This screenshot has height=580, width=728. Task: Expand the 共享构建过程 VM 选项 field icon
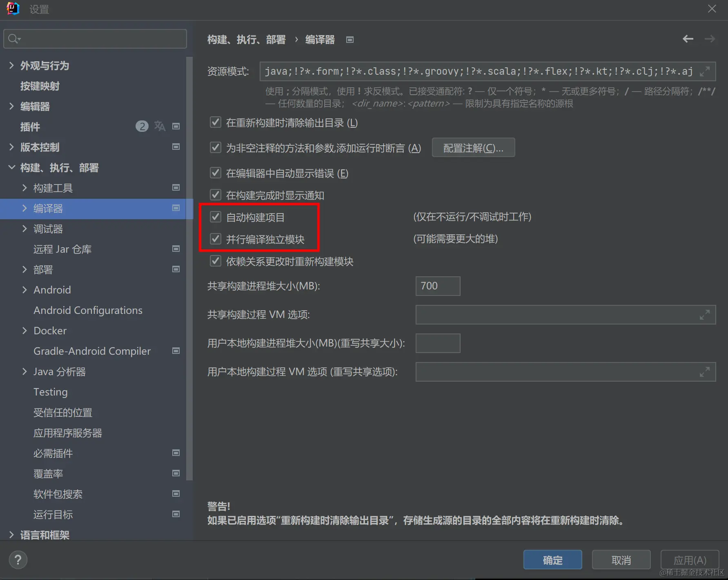click(x=705, y=315)
